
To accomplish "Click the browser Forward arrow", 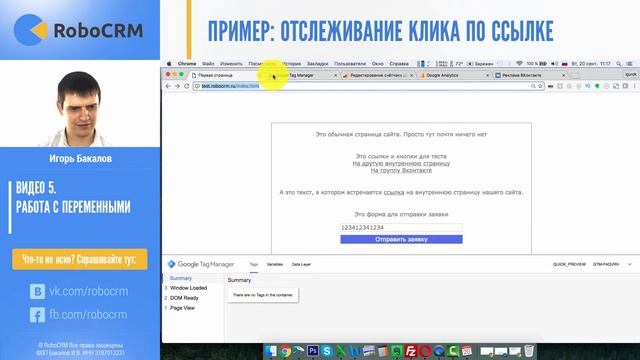I will [x=177, y=86].
